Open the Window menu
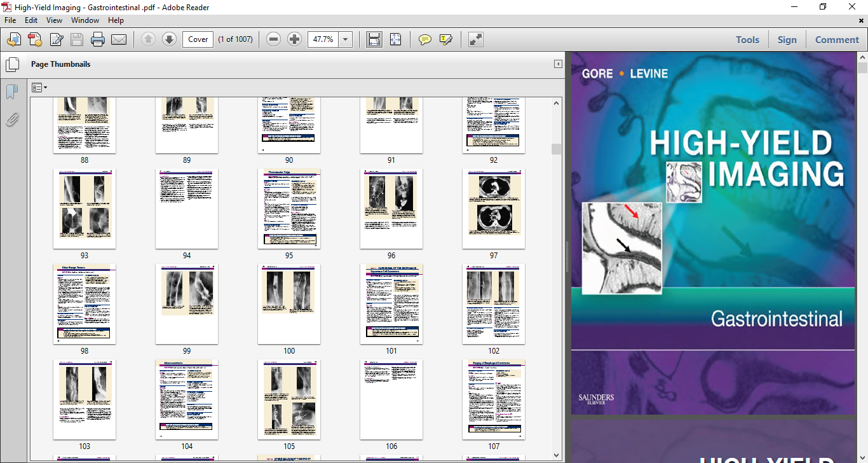This screenshot has width=868, height=463. click(x=85, y=20)
